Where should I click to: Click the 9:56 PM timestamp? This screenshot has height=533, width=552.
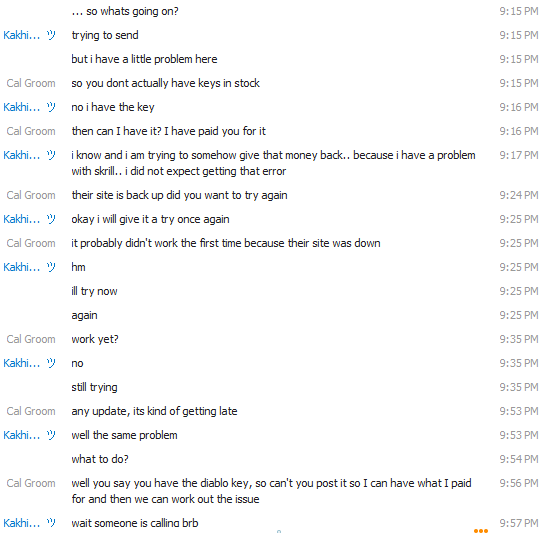519,483
